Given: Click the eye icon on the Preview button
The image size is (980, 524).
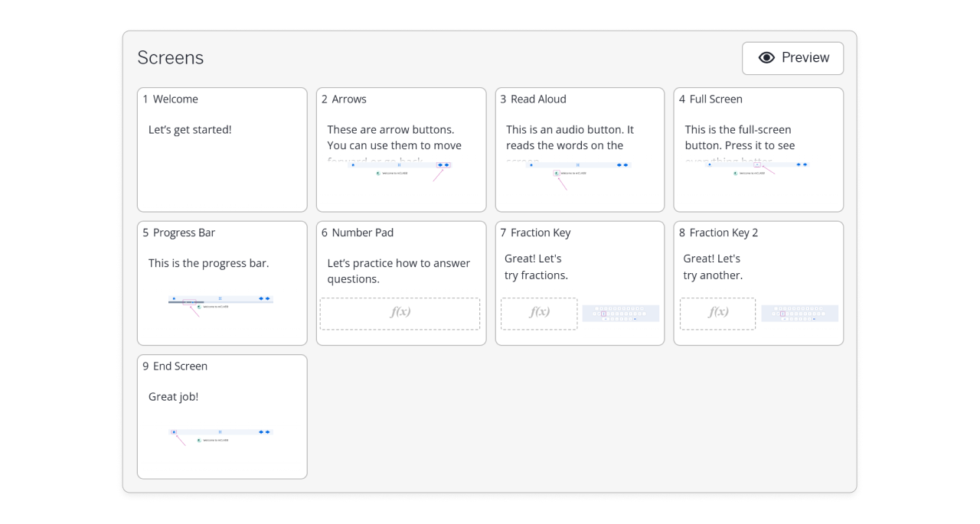Looking at the screenshot, I should [x=766, y=57].
